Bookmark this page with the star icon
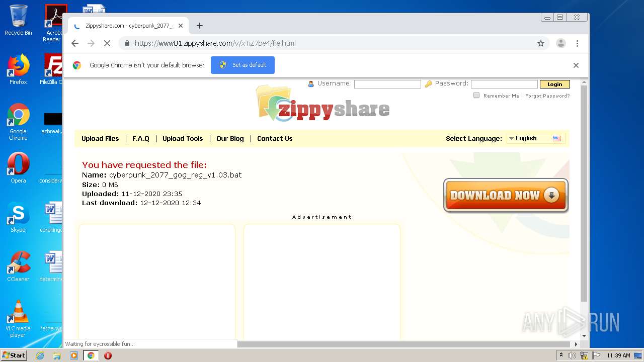The width and height of the screenshot is (644, 362). tap(541, 43)
